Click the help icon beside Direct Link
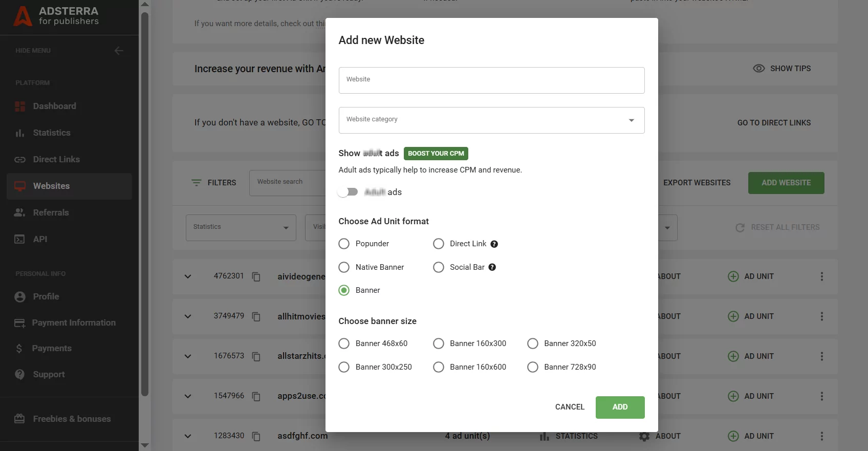Viewport: 868px width, 451px height. tap(494, 244)
